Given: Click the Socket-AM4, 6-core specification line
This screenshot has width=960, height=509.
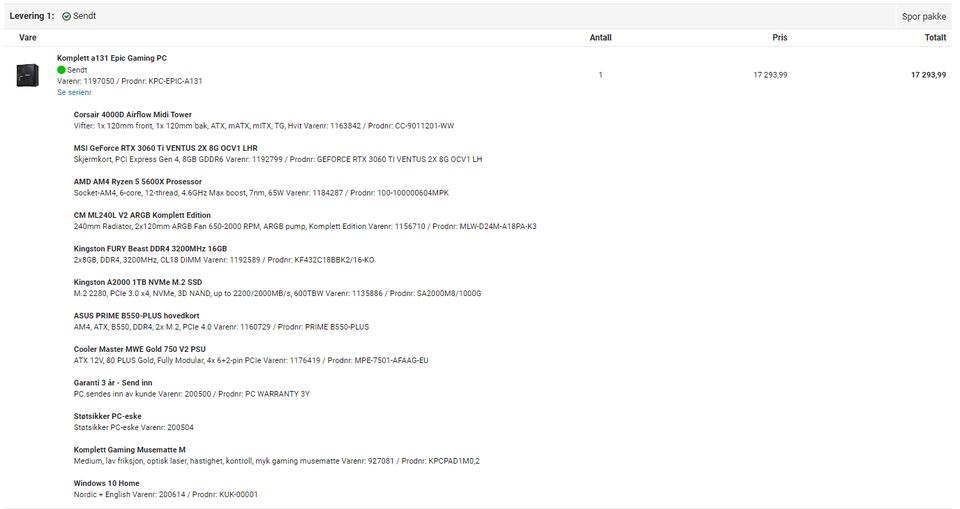Looking at the screenshot, I should [261, 193].
